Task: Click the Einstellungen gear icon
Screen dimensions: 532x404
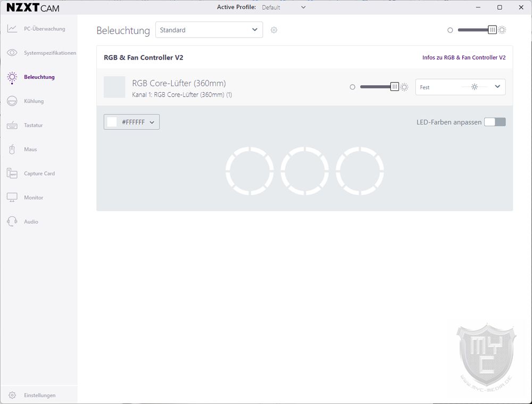Action: [12, 395]
